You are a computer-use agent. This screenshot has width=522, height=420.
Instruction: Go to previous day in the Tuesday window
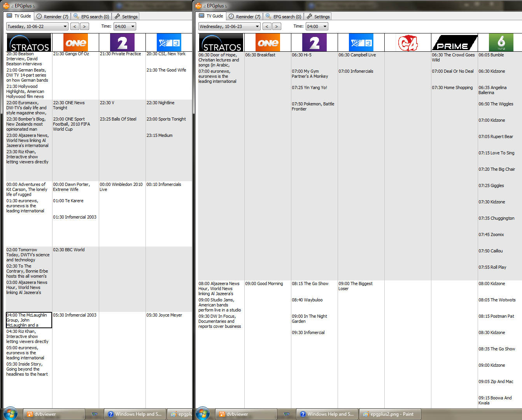75,26
